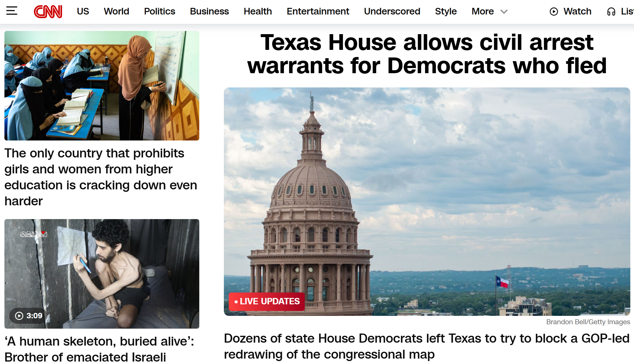Viewport: 634px width, 364px height.
Task: Open the Business section
Action: click(x=209, y=12)
